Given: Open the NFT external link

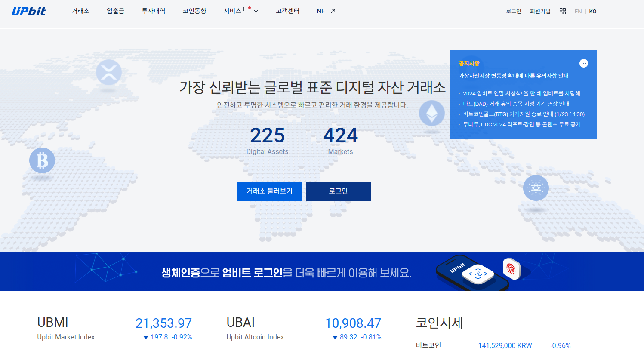Looking at the screenshot, I should pyautogui.click(x=326, y=11).
